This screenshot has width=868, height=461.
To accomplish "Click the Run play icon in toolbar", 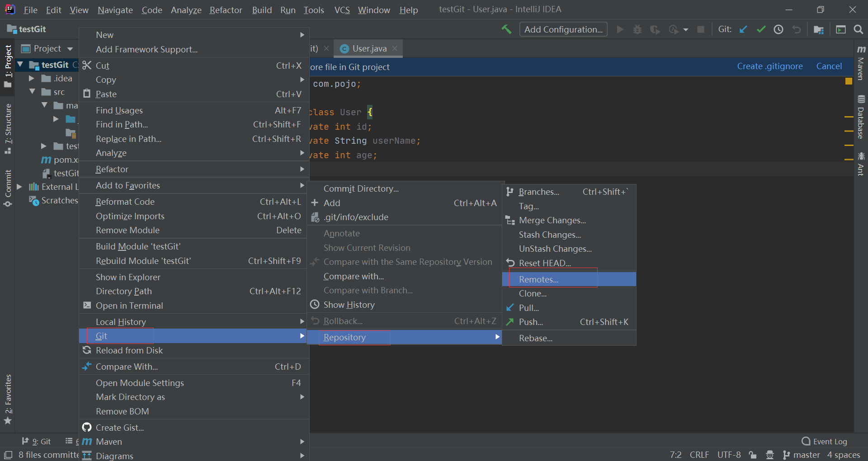I will pyautogui.click(x=620, y=29).
